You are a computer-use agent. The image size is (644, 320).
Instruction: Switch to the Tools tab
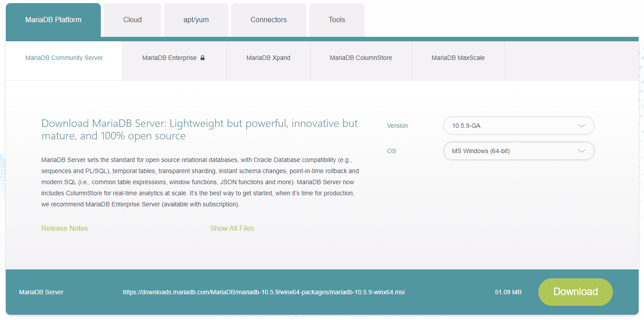click(x=337, y=20)
